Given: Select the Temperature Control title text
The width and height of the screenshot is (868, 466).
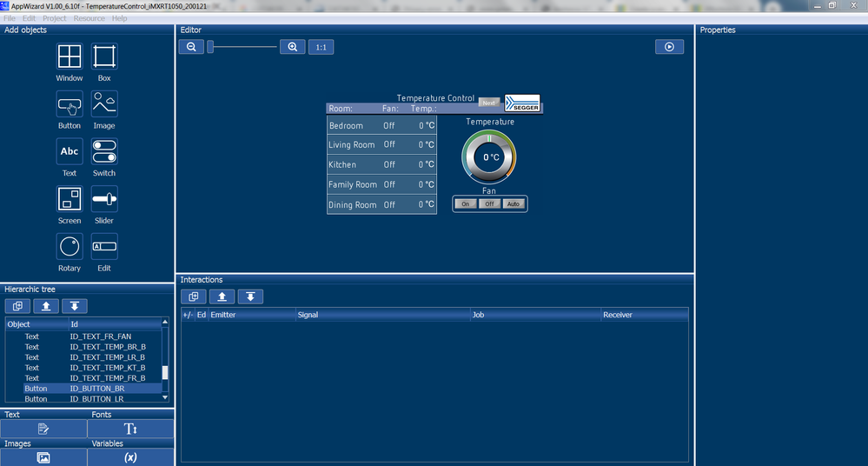Looking at the screenshot, I should pyautogui.click(x=435, y=98).
